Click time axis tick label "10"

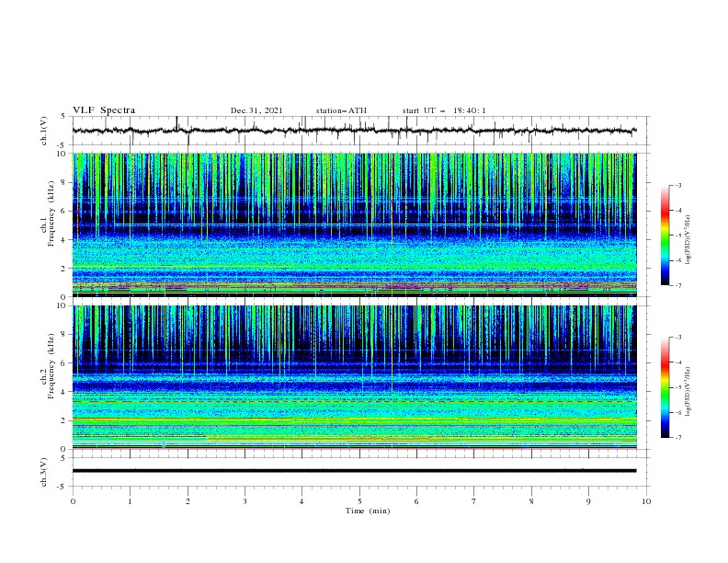click(x=646, y=501)
